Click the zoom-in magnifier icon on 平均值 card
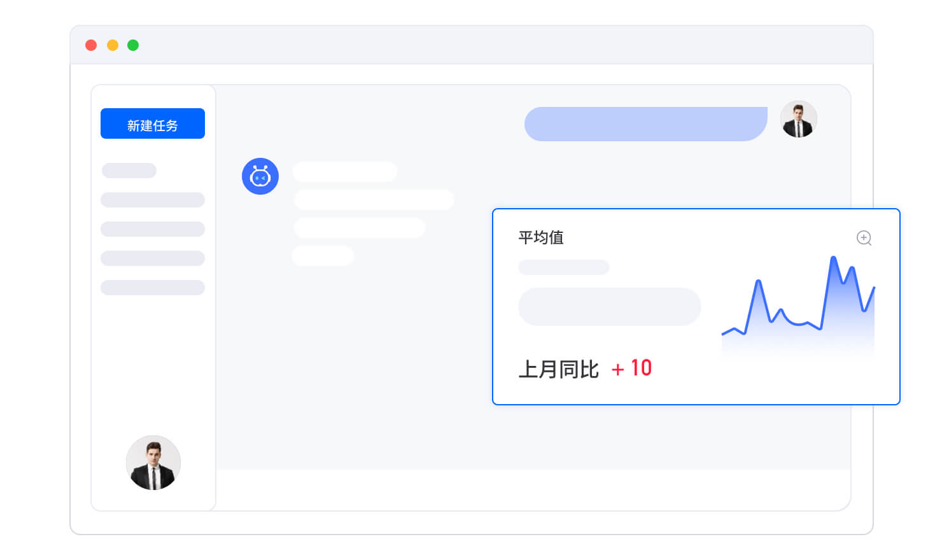Screen dimensions: 942x560 864,238
